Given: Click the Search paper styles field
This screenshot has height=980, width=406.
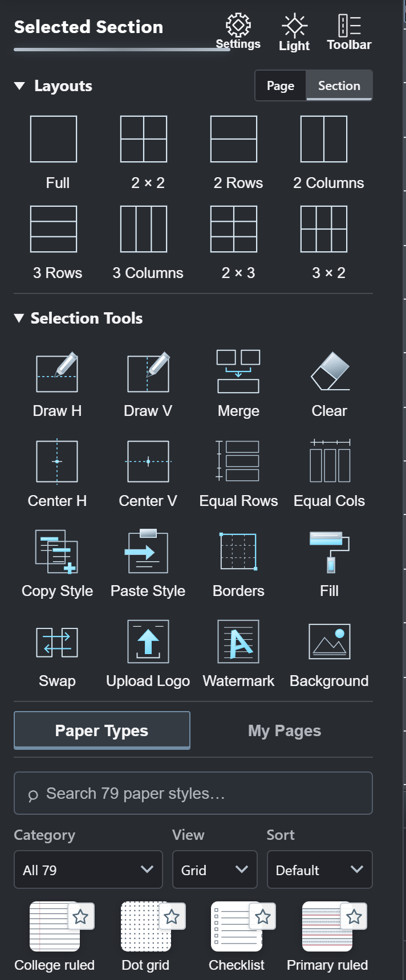Looking at the screenshot, I should [x=193, y=793].
